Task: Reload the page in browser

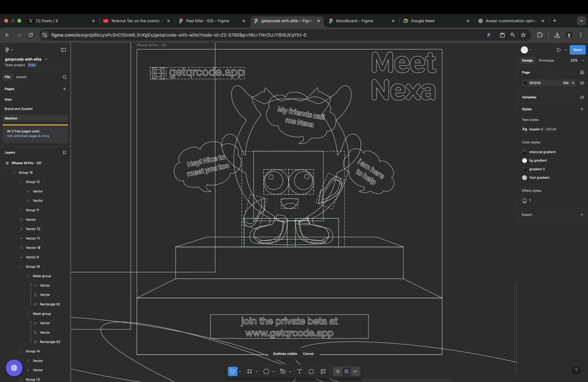Action: (x=31, y=35)
